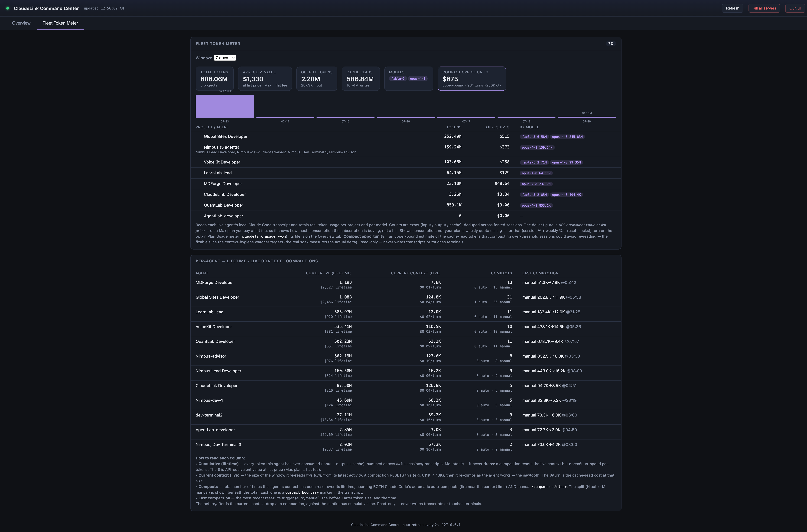Click MDForge Developer in per-agent table
Image resolution: width=807 pixels, height=532 pixels.
click(215, 283)
